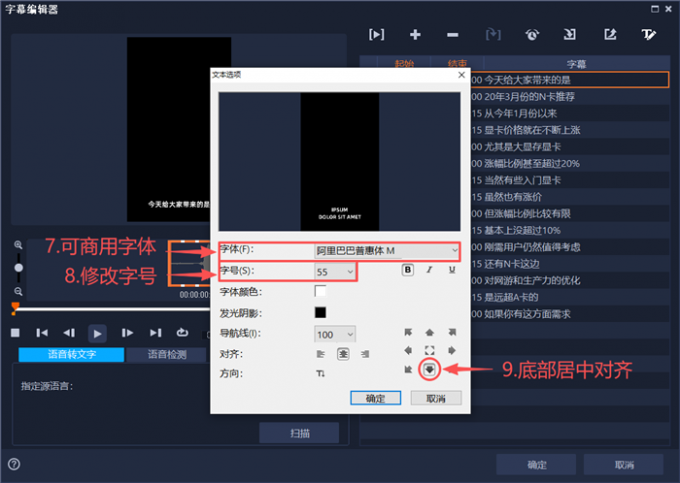Toggle bold in text options dialog
The image size is (680, 483).
click(408, 270)
